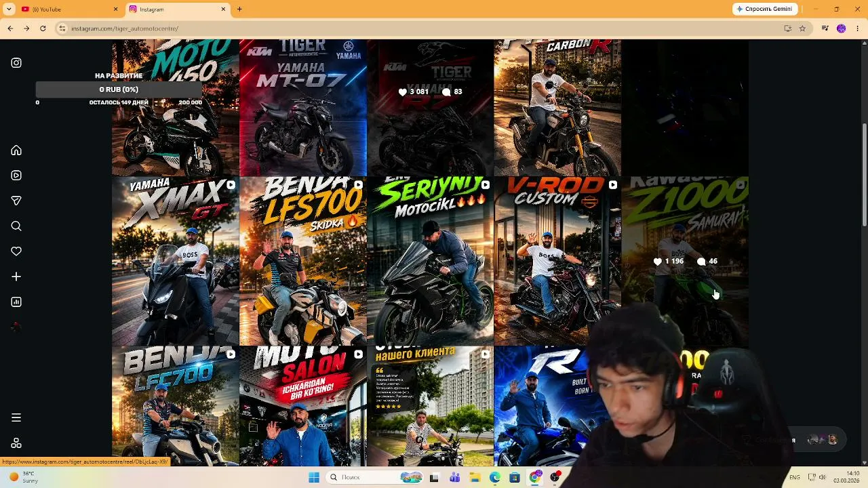Create a new post with the plus icon
This screenshot has height=488, width=868.
pos(16,277)
